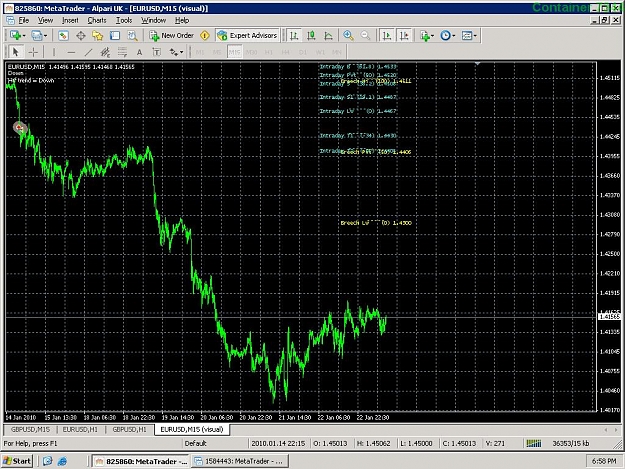The width and height of the screenshot is (625, 469).
Task: Open the Market Watch window icon
Action: (63, 35)
